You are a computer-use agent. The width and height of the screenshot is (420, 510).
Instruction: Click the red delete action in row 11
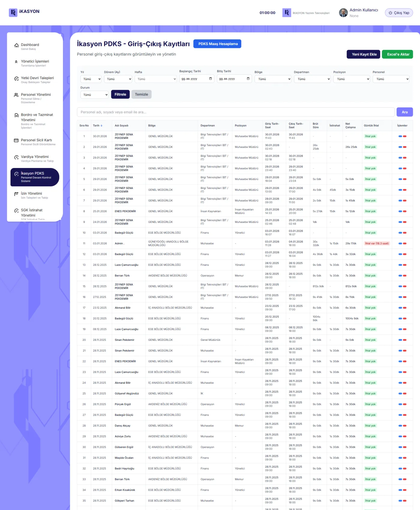coord(405,244)
